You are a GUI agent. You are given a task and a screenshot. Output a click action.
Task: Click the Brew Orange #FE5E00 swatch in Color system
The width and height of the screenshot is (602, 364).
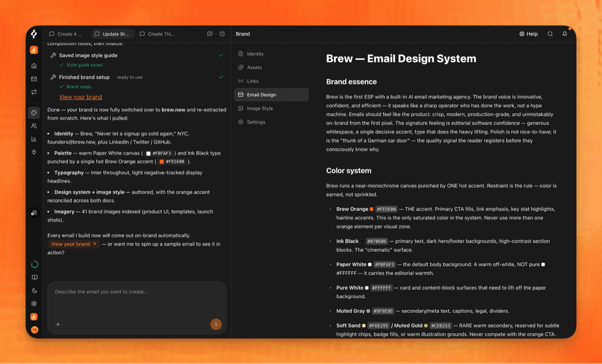pyautogui.click(x=371, y=209)
